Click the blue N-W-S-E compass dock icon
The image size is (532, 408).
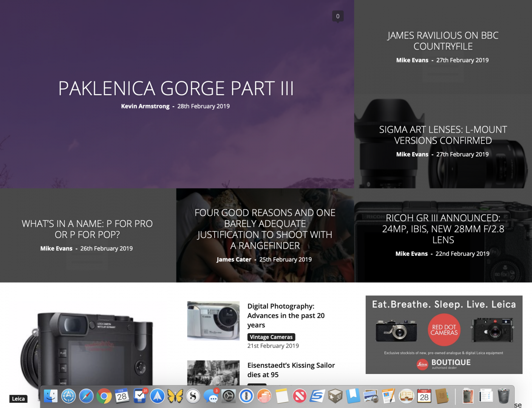[68, 396]
